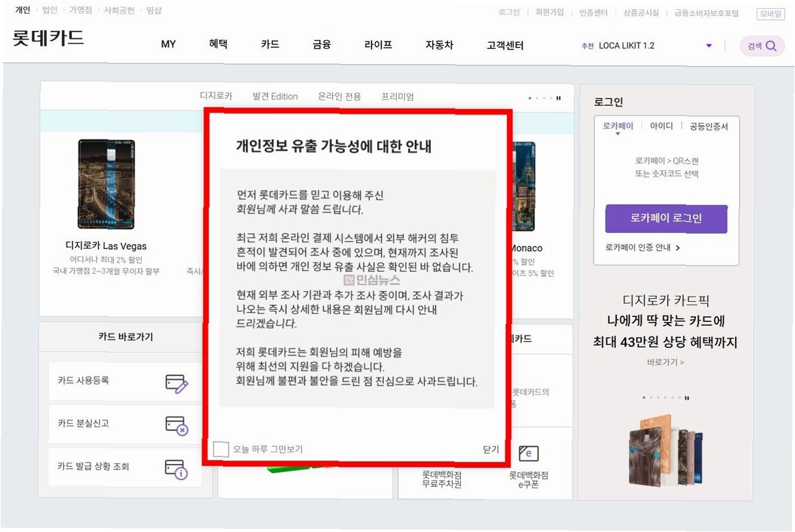Pause the main banner carousel
This screenshot has width=795, height=532.
[x=558, y=98]
